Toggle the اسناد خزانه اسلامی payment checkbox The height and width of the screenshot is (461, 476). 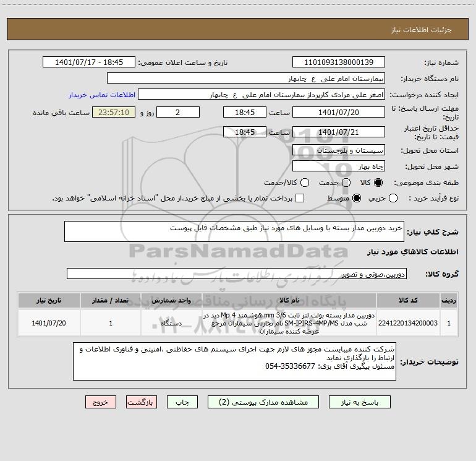point(300,198)
